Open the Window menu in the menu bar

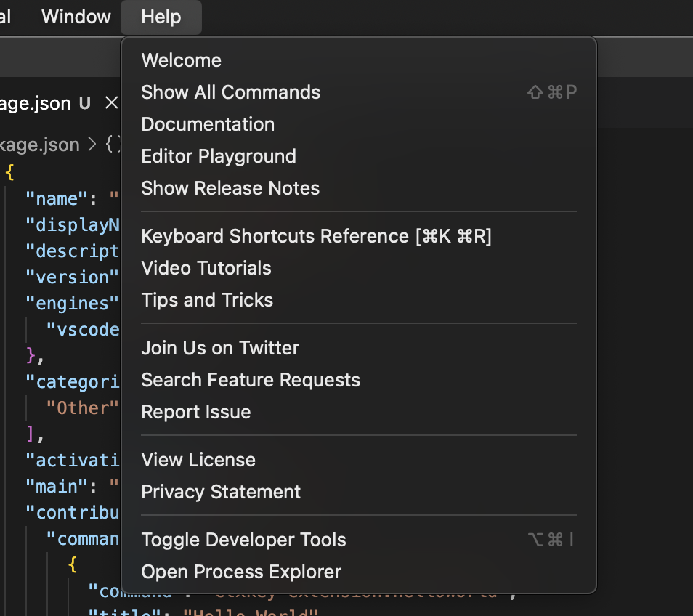(x=76, y=17)
